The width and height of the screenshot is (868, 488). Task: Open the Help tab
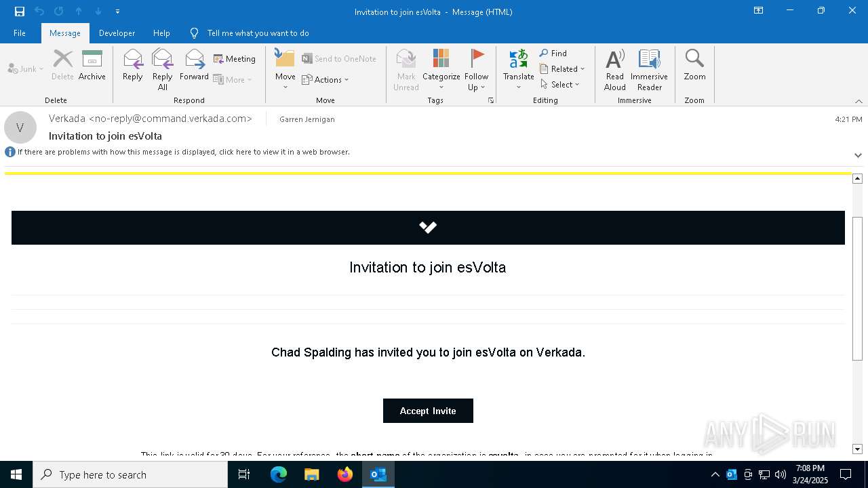click(161, 33)
